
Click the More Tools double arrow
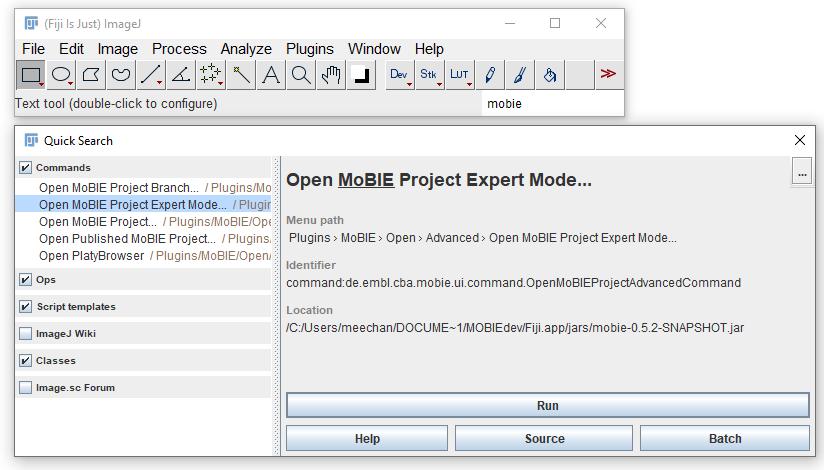(608, 74)
